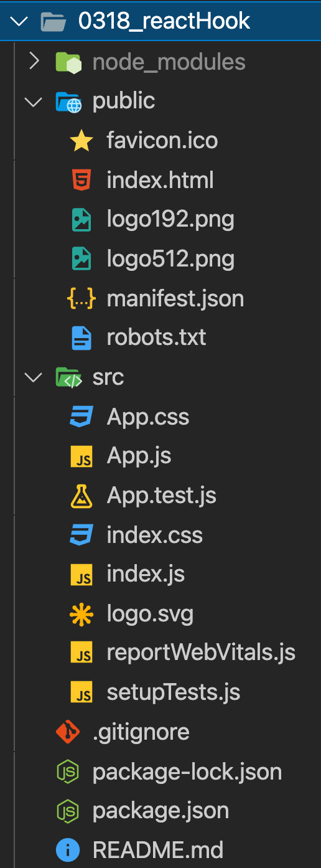Select the public folder name
This screenshot has width=321, height=868.
tap(124, 101)
